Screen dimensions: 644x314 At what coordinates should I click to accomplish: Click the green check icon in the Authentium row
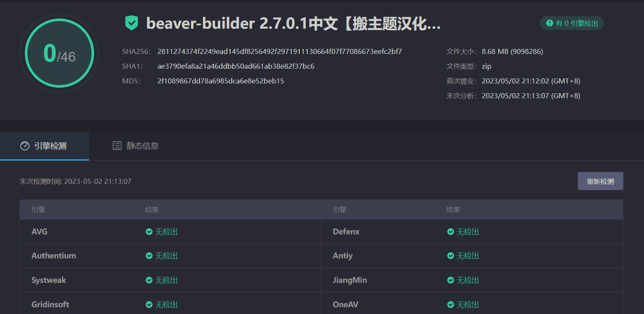149,255
